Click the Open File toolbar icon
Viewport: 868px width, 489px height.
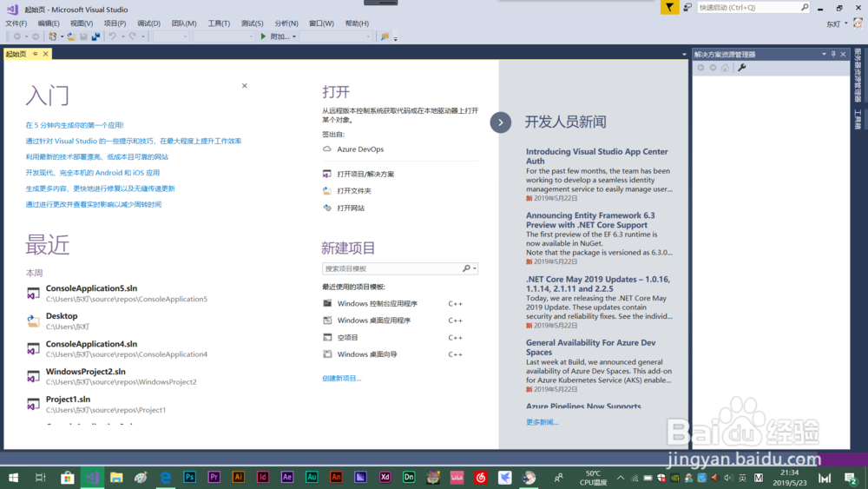pos(71,36)
